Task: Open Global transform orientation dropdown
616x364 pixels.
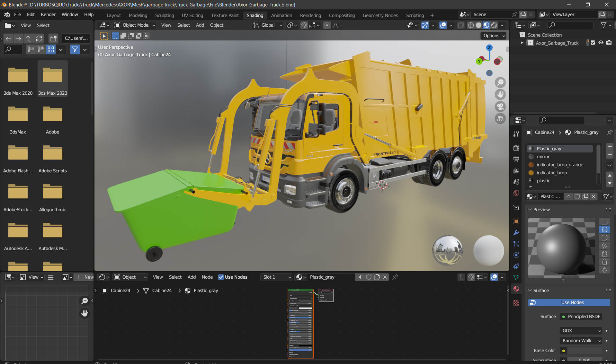Action: click(x=268, y=25)
